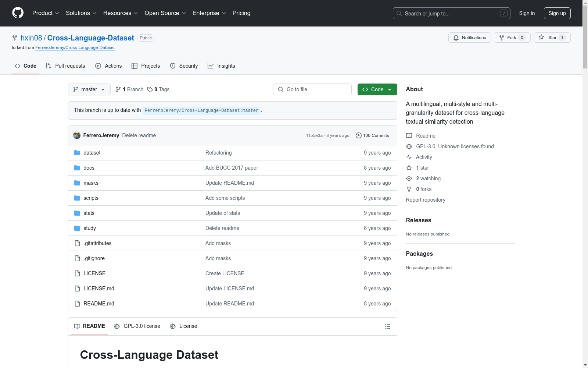Select the tag icon beside Tags
Viewport: 588px width, 368px height.
[x=150, y=89]
